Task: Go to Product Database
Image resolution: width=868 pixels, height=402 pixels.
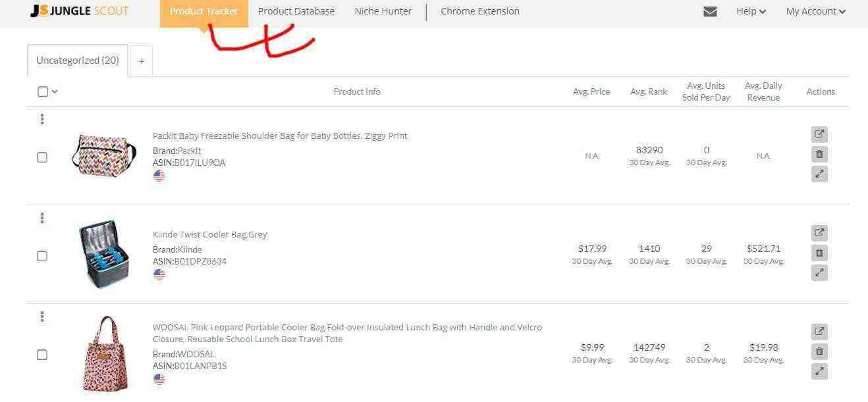Action: pos(296,11)
